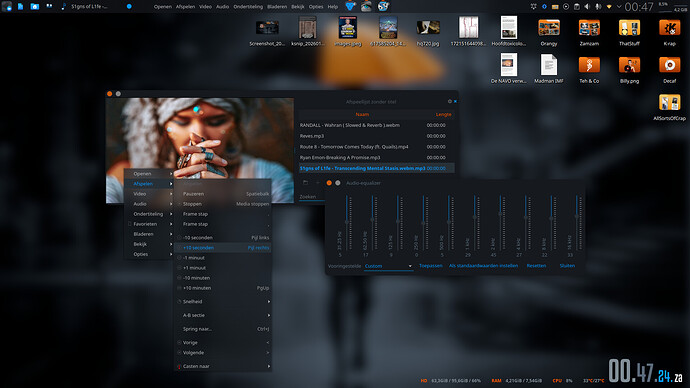
Task: Expand the Audio context submenu
Action: click(149, 204)
